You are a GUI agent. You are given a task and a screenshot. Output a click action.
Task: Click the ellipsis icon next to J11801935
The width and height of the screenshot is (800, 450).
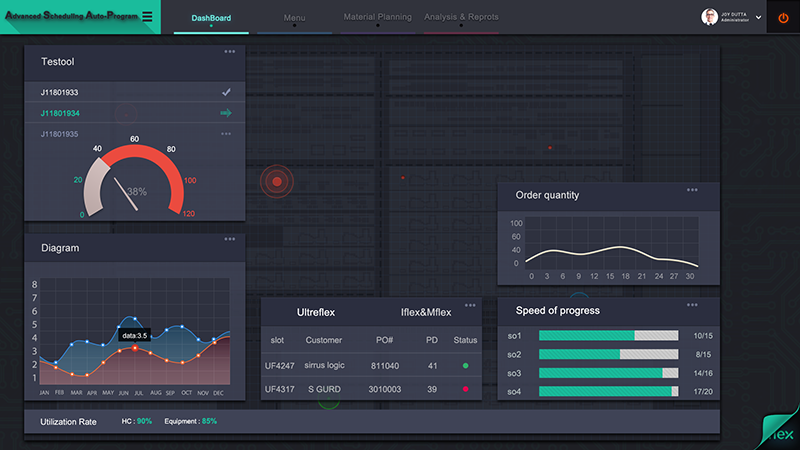tap(226, 133)
